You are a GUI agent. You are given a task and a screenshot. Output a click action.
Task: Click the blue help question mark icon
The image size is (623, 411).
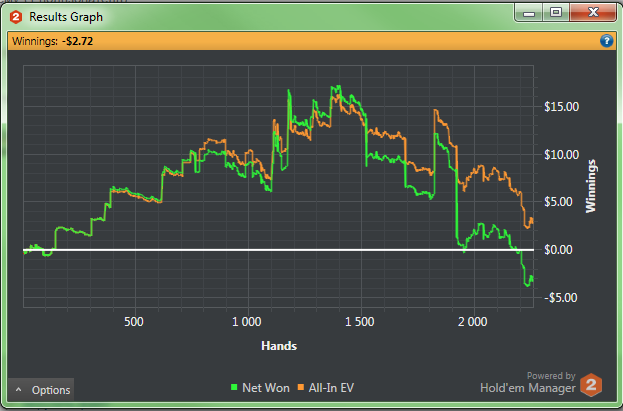click(606, 41)
